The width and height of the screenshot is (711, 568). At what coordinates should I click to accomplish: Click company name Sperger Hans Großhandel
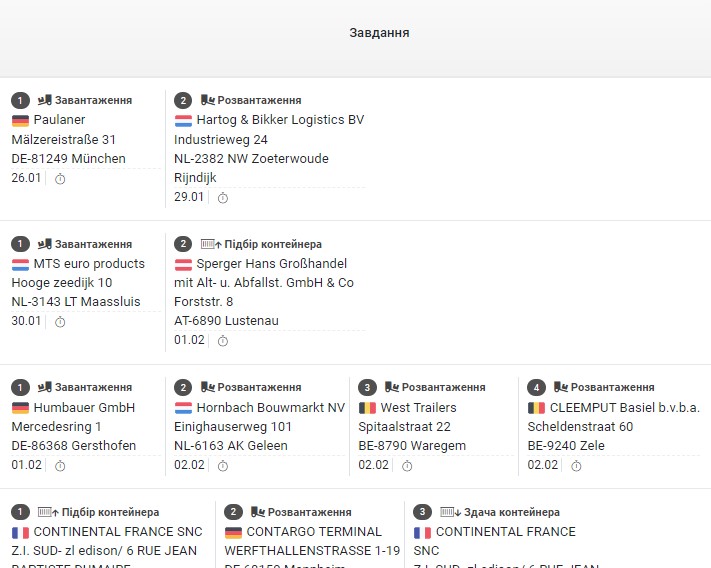click(272, 263)
